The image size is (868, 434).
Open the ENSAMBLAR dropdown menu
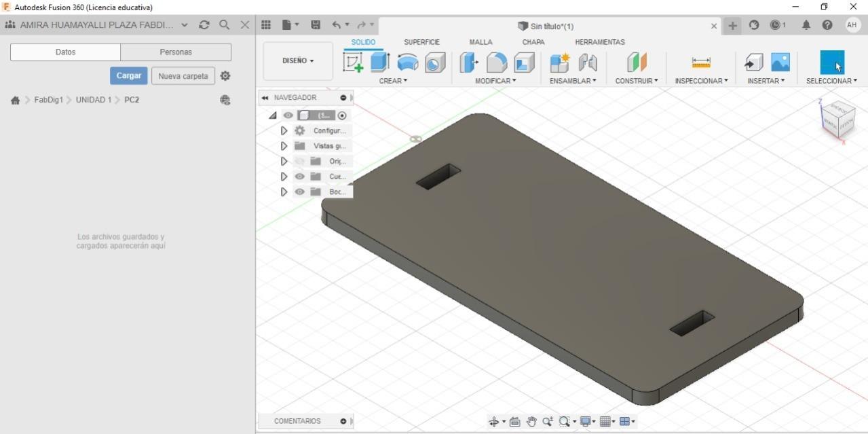click(573, 81)
